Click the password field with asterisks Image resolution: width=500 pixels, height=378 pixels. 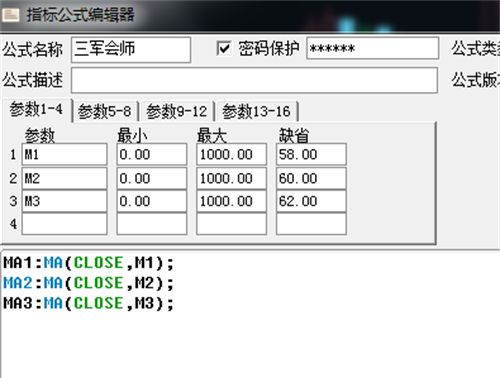372,48
